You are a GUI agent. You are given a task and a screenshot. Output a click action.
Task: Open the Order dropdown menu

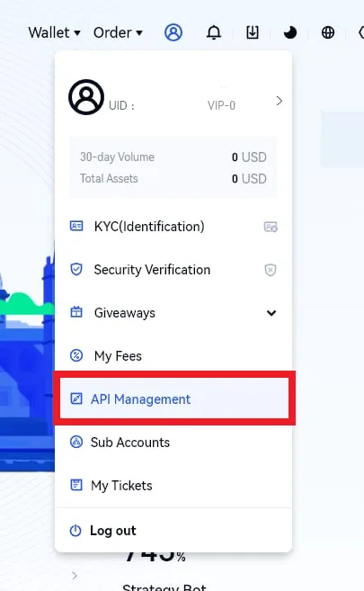pos(118,32)
